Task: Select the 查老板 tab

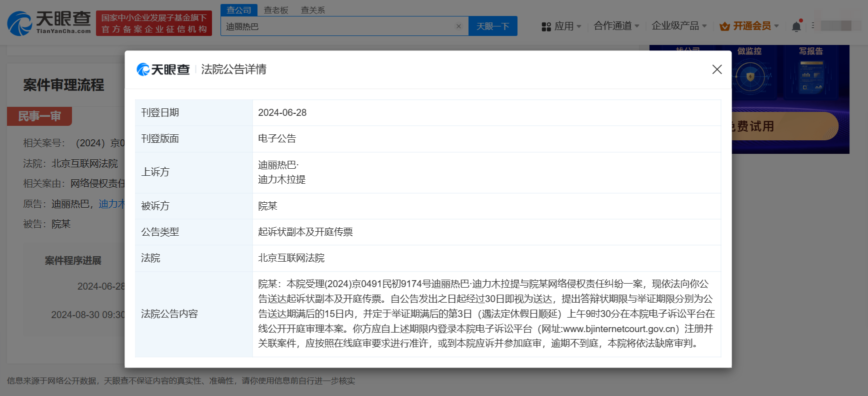Action: (x=276, y=10)
